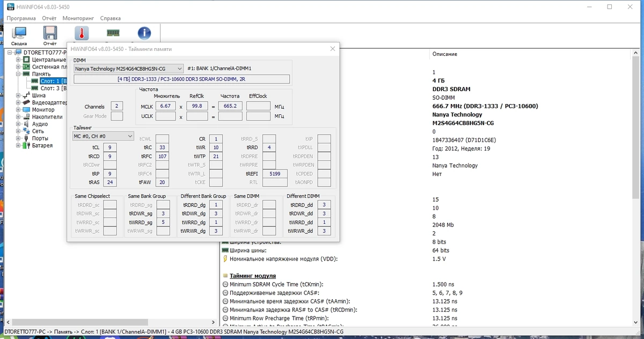This screenshot has width=644, height=339.
Task: Select Слот: 3 memory tree item
Action: pos(53,88)
